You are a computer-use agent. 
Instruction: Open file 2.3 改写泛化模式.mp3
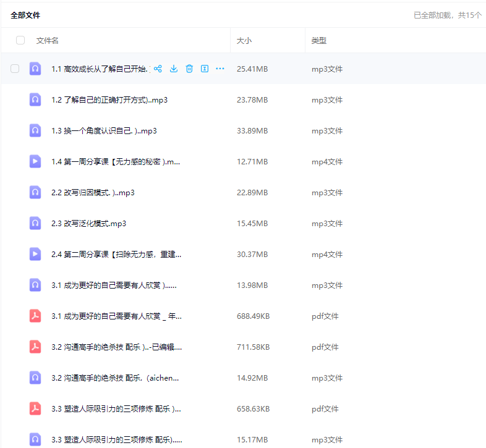(88, 223)
